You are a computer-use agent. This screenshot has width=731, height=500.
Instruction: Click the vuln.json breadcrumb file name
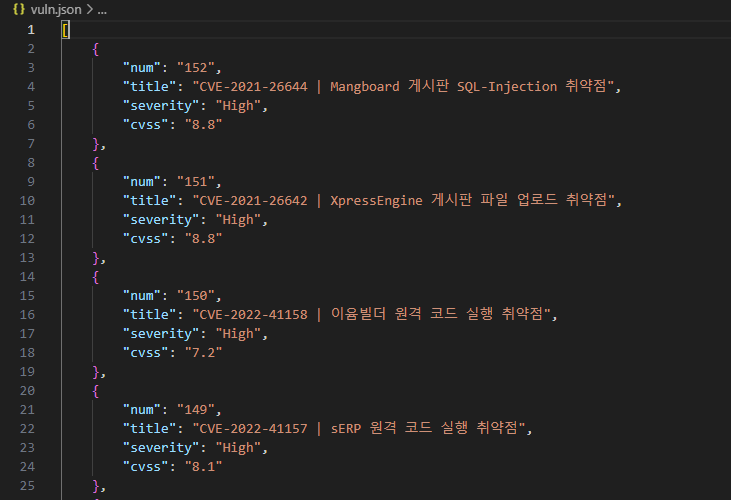(x=56, y=9)
